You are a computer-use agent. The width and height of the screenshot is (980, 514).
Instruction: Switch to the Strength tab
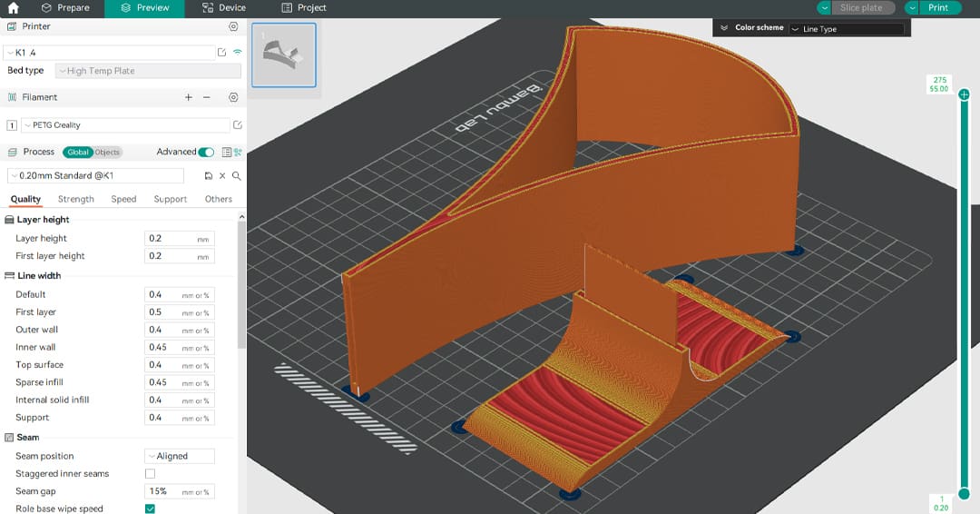point(76,199)
